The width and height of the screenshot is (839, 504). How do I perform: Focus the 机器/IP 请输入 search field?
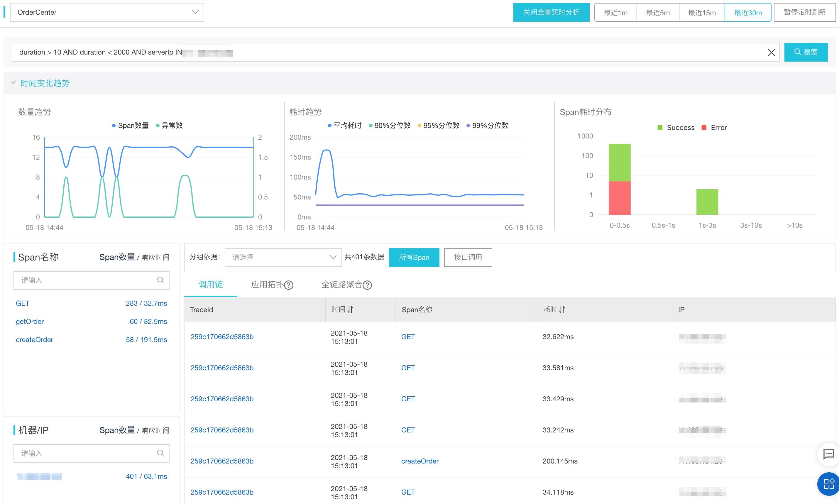(91, 454)
